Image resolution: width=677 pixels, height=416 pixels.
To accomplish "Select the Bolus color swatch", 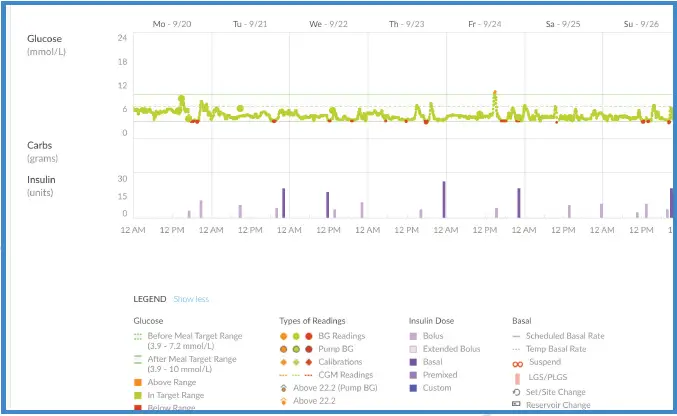I will [413, 336].
